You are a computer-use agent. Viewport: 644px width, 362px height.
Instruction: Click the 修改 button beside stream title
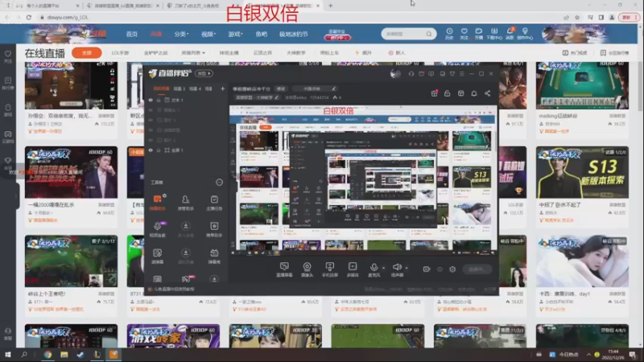(281, 88)
